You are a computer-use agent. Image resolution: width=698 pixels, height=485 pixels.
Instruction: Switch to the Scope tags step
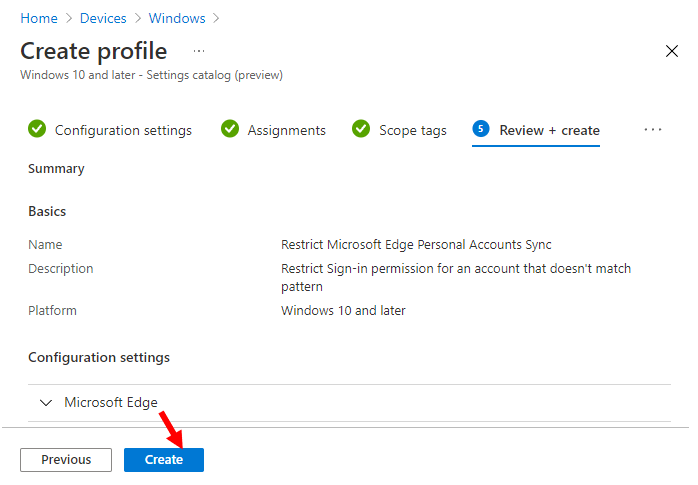coord(413,130)
